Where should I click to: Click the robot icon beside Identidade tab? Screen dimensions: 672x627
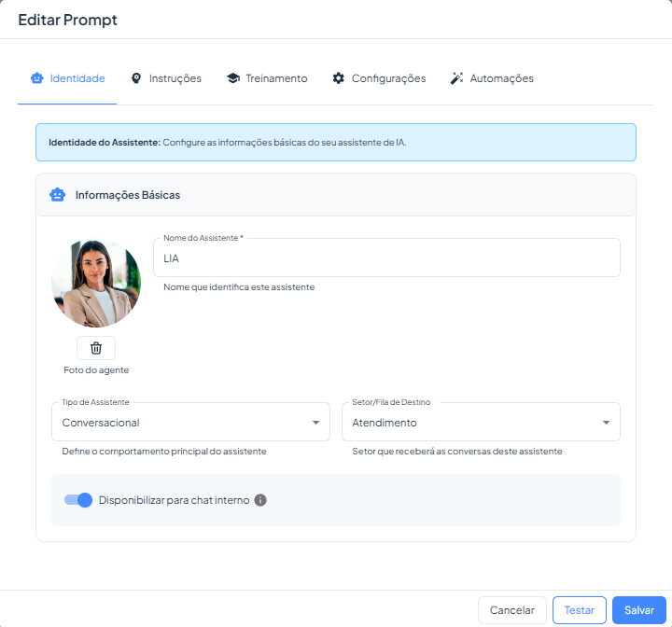[36, 78]
